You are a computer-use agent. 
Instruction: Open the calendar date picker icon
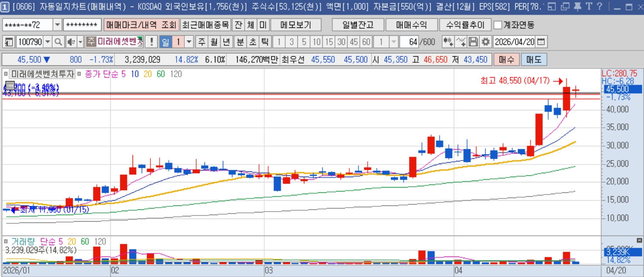coord(541,42)
